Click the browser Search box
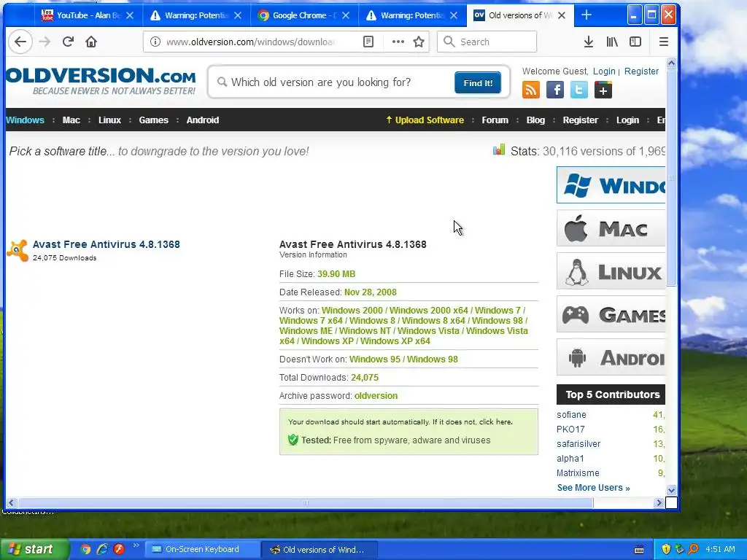The image size is (747, 560). click(x=487, y=42)
